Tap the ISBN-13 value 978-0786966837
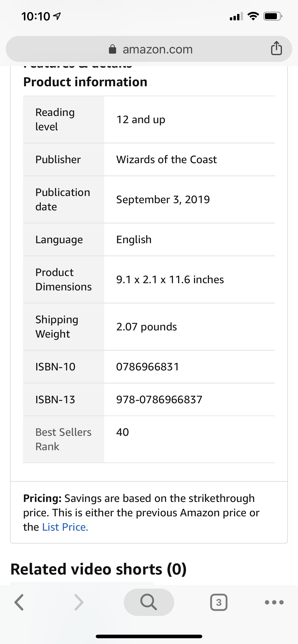Image resolution: width=298 pixels, height=644 pixels. 159,399
